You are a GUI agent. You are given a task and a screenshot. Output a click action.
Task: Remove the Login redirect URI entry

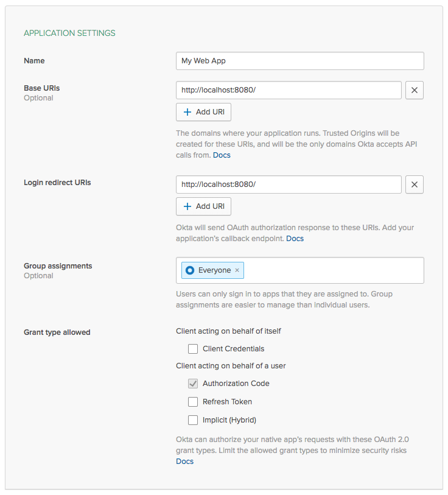point(414,184)
